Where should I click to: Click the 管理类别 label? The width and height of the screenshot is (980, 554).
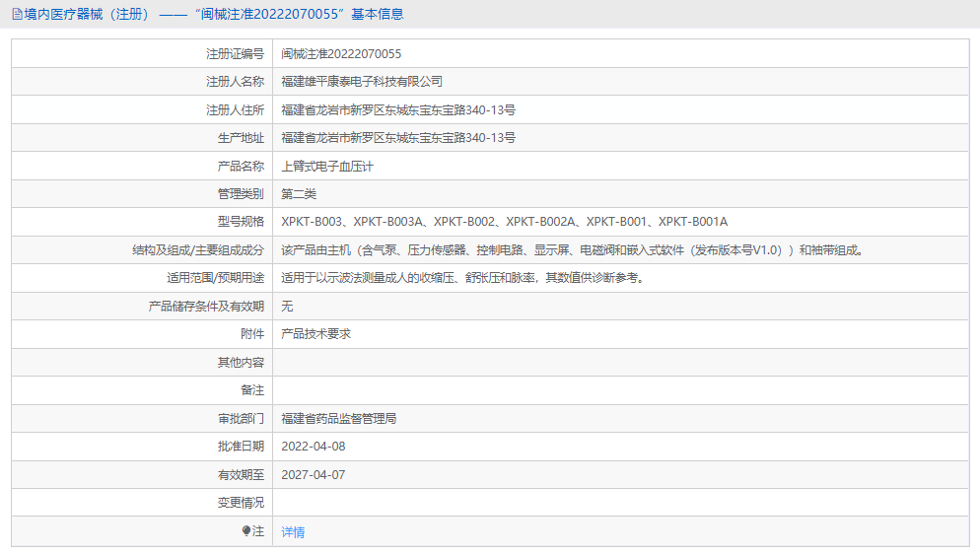[241, 193]
